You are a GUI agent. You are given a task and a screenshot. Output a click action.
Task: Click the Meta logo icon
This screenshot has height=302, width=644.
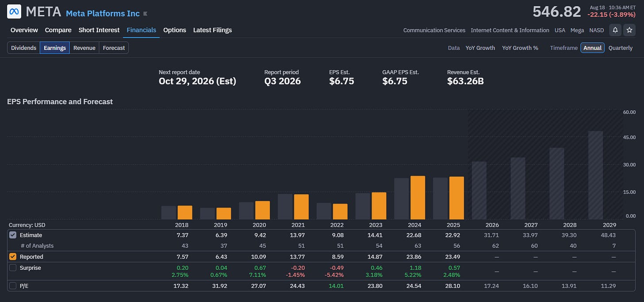coord(14,12)
